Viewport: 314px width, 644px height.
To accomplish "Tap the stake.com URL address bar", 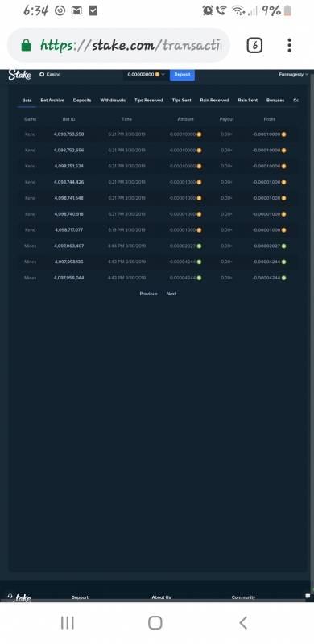I will [118, 45].
